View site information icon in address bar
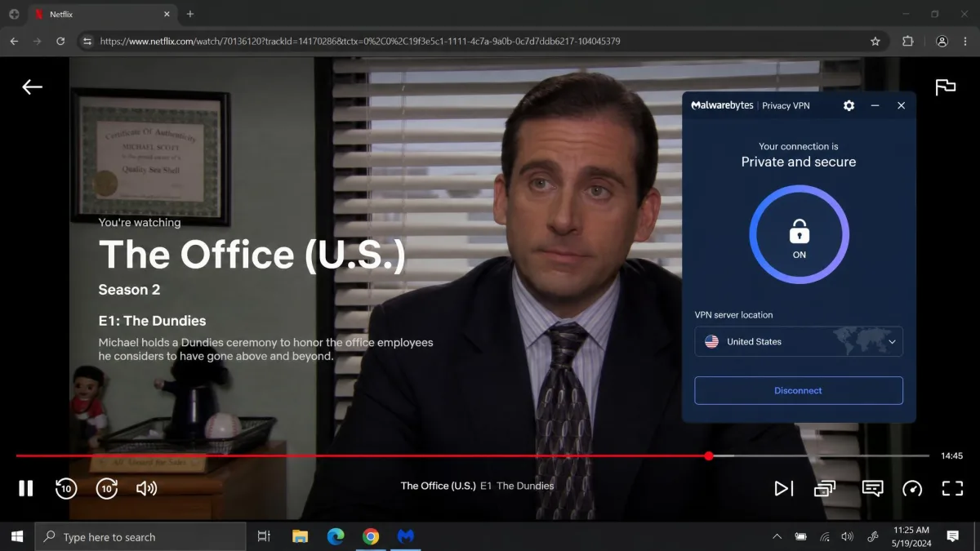Viewport: 980px width, 551px height. pos(87,41)
